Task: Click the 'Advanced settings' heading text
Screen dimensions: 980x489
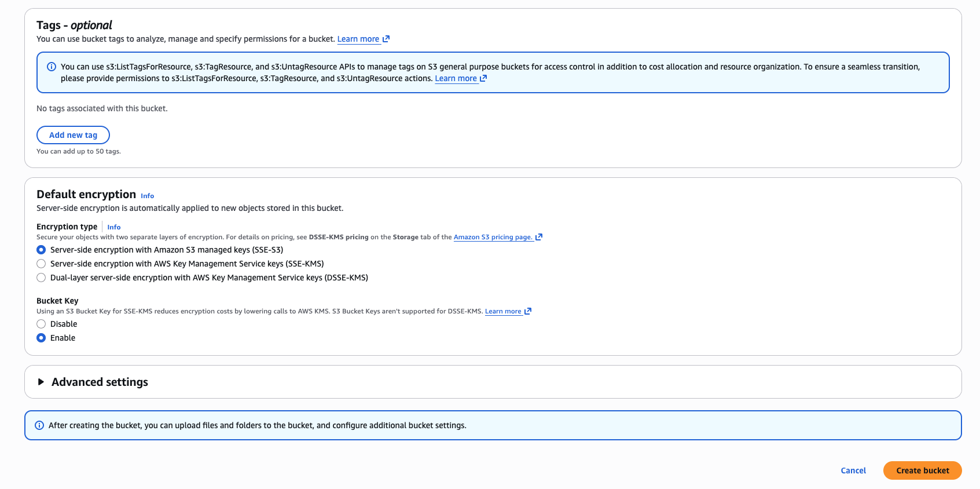Action: 100,382
